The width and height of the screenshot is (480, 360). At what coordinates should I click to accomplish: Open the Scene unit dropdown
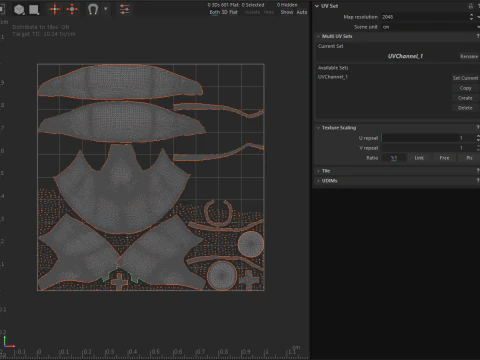click(x=430, y=27)
